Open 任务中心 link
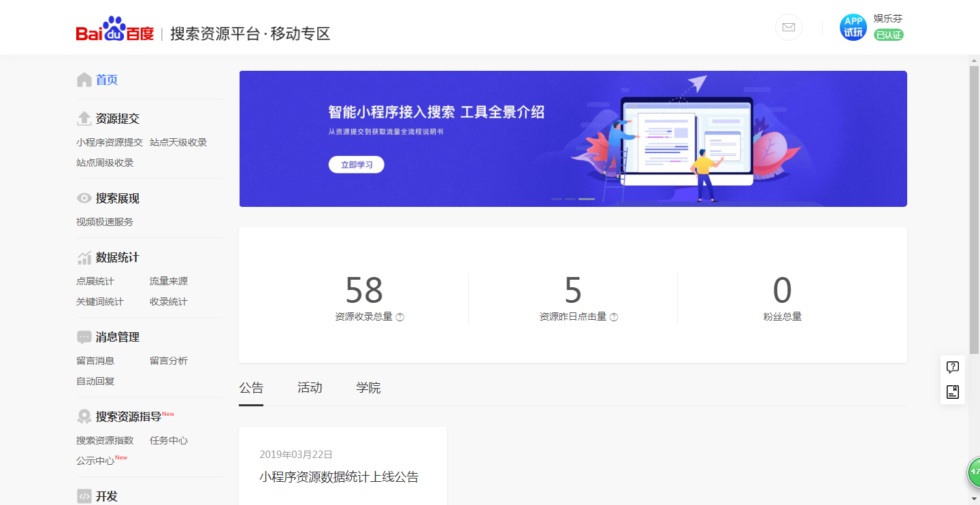This screenshot has height=505, width=980. 169,440
